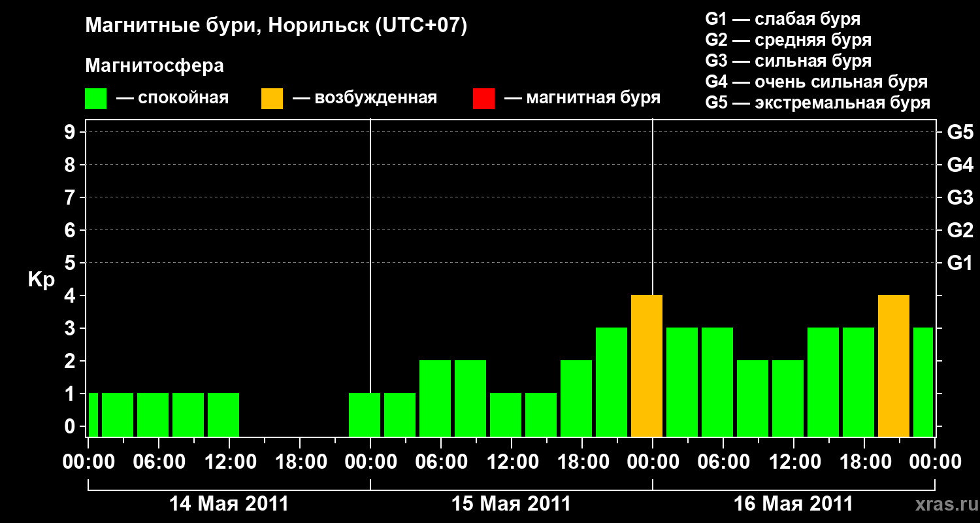Click the '12:00' time label above 14 Мая 2011
The width and height of the screenshot is (980, 523).
click(229, 462)
